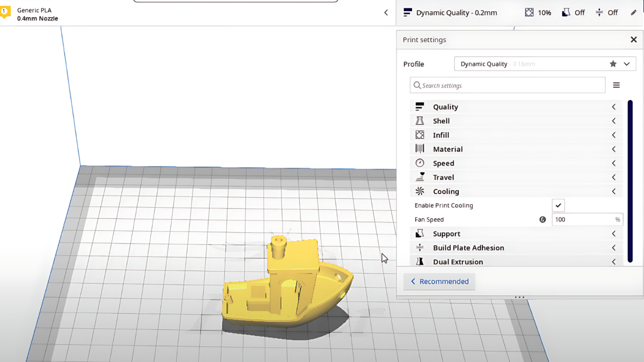Click the Travel category icon
The width and height of the screenshot is (644, 362).
(x=420, y=177)
